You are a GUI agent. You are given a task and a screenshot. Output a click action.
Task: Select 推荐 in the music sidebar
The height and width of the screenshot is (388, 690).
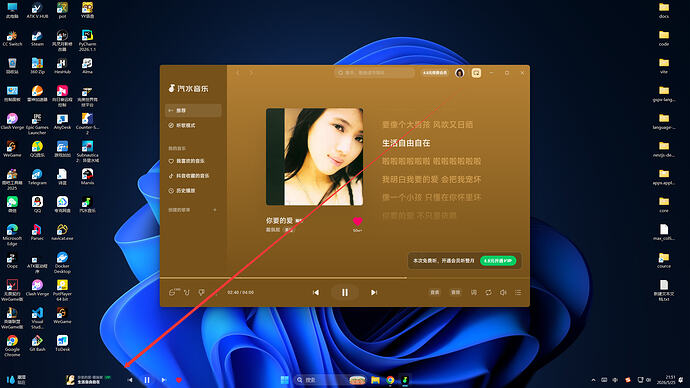pyautogui.click(x=193, y=110)
